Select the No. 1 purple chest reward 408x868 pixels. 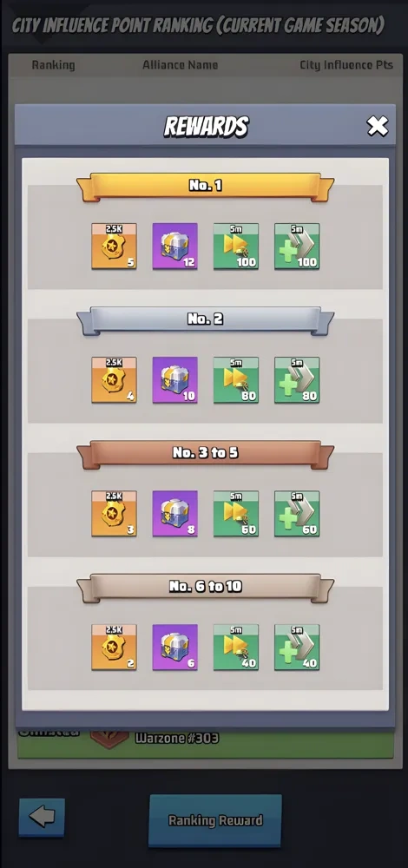point(175,247)
